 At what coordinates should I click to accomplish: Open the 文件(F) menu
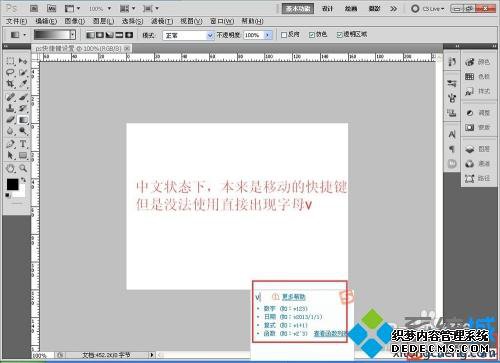tap(16, 21)
